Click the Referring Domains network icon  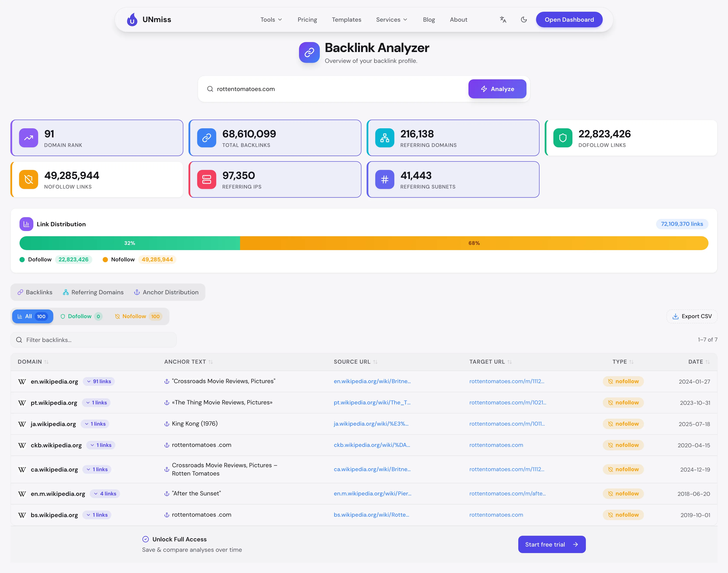[385, 138]
